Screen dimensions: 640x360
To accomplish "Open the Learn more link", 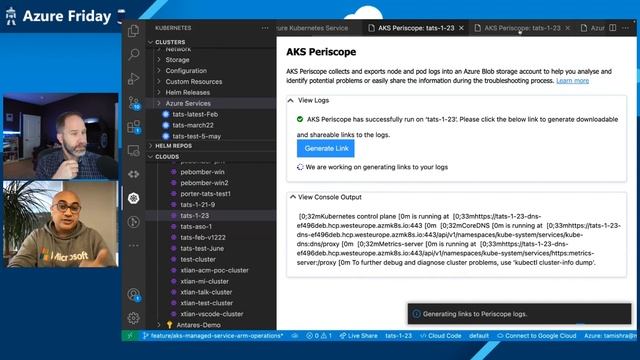I will pos(572,81).
